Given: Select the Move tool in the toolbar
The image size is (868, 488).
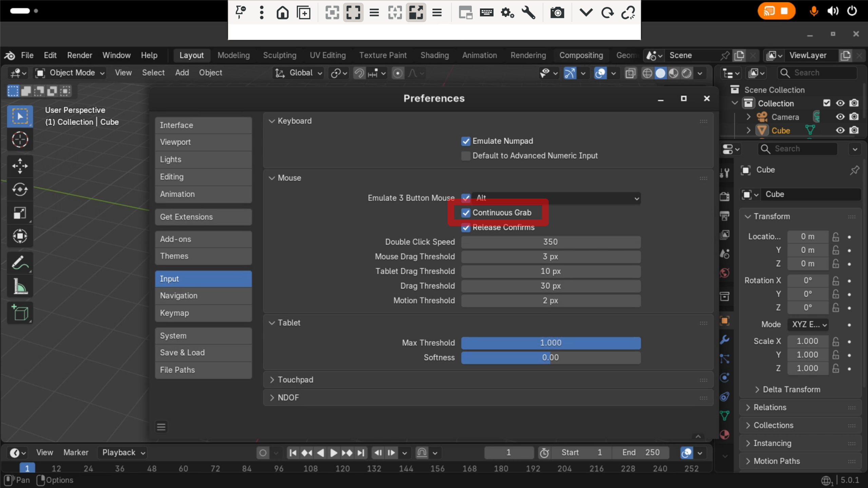Looking at the screenshot, I should [x=20, y=166].
